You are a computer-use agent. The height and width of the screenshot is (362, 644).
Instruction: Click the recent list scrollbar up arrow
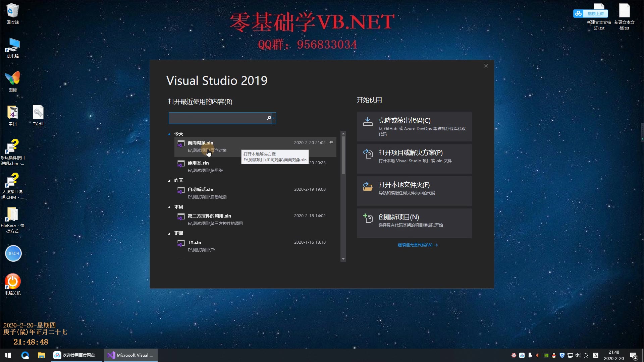pyautogui.click(x=343, y=133)
